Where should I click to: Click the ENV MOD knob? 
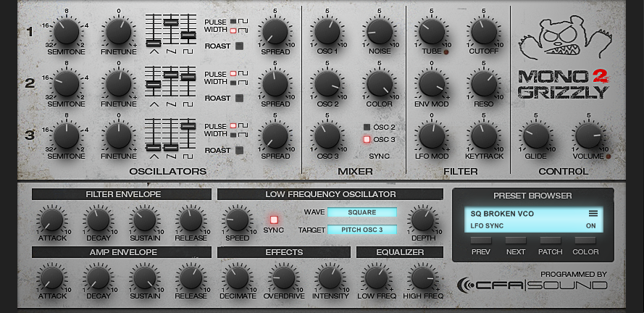point(432,83)
